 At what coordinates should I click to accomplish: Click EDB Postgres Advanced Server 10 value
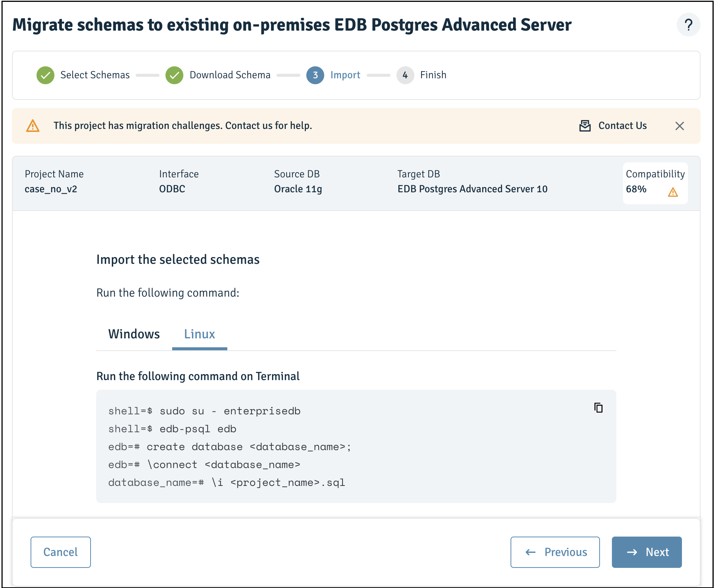473,189
